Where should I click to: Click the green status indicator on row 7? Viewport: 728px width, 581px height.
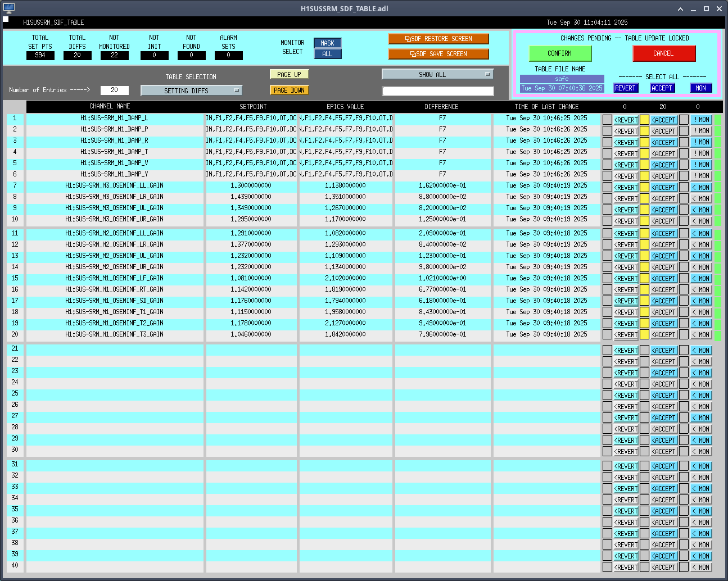coord(718,187)
